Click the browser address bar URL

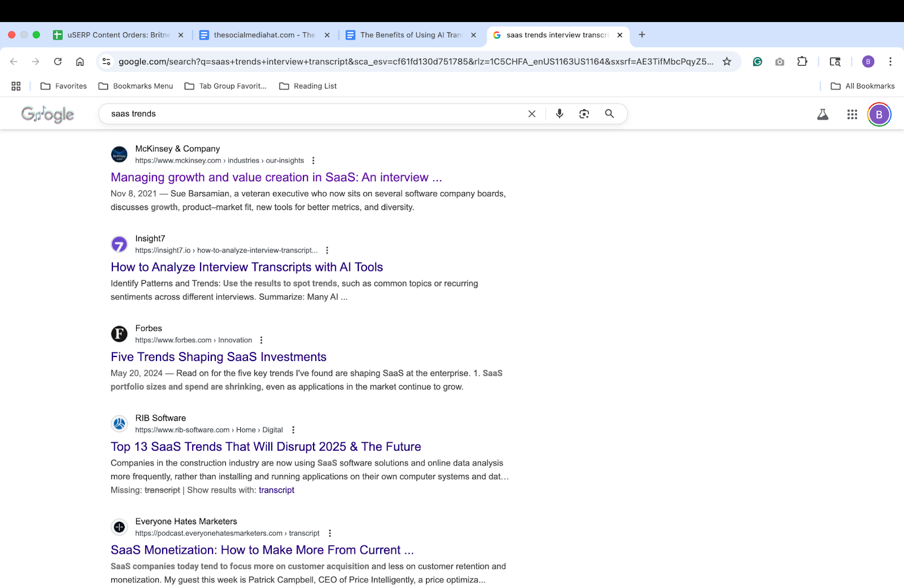point(416,62)
